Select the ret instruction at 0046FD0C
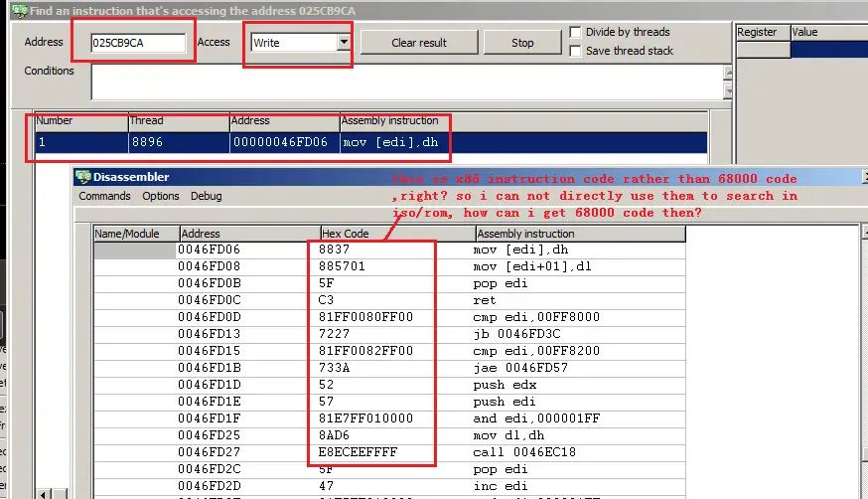 click(389, 300)
